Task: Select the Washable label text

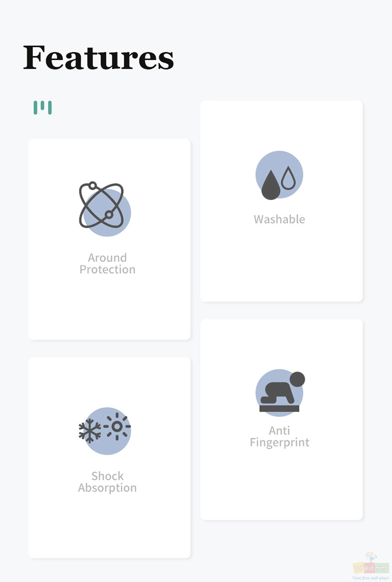Action: point(280,219)
